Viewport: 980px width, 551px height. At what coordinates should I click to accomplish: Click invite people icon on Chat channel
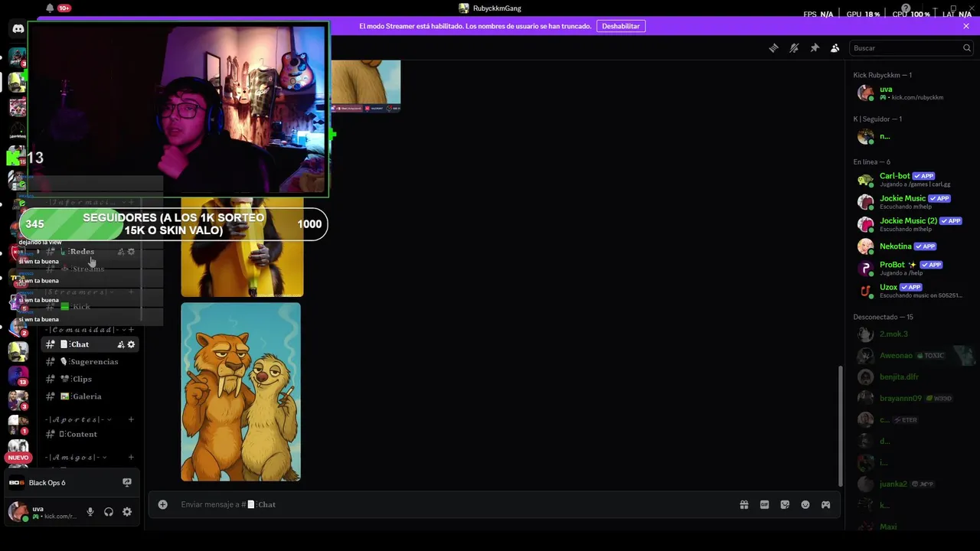click(x=120, y=344)
